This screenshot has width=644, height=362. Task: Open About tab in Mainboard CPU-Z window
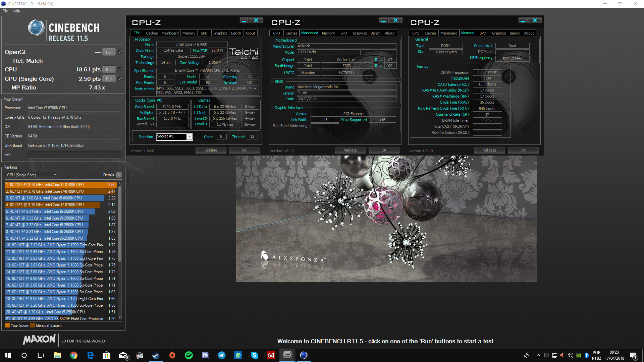click(x=389, y=33)
